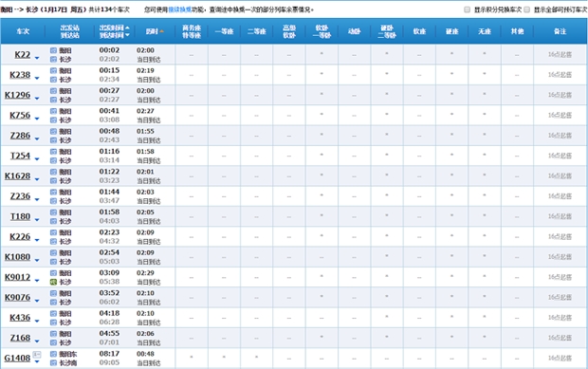Click the 衡阳 departure station icon for K756

coord(53,111)
